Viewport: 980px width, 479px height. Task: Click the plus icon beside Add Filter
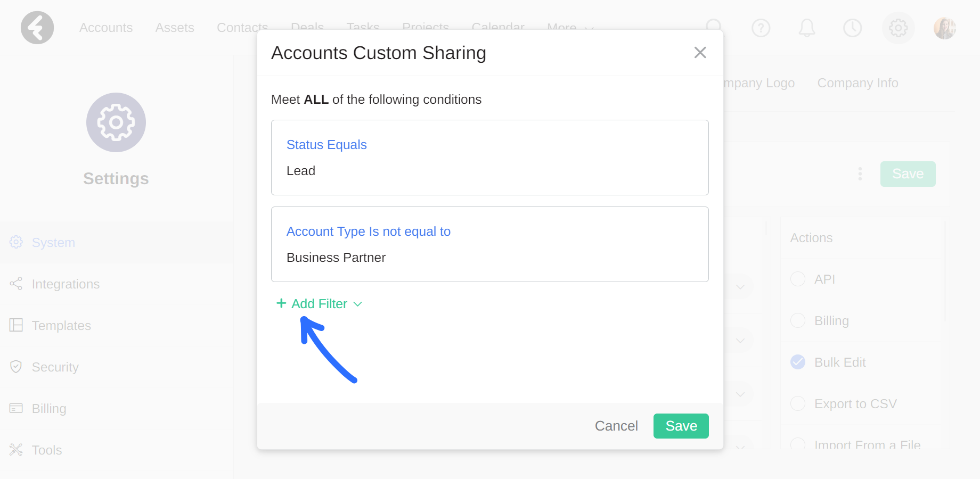[x=281, y=303]
